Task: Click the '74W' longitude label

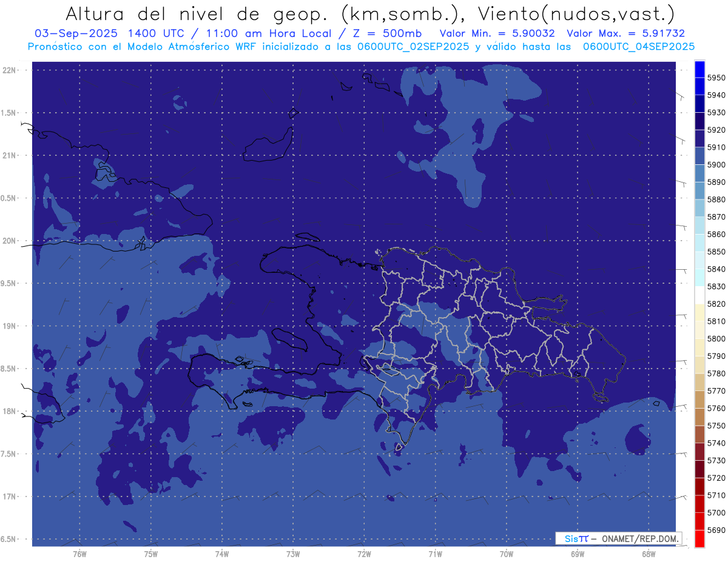Action: [x=222, y=555]
